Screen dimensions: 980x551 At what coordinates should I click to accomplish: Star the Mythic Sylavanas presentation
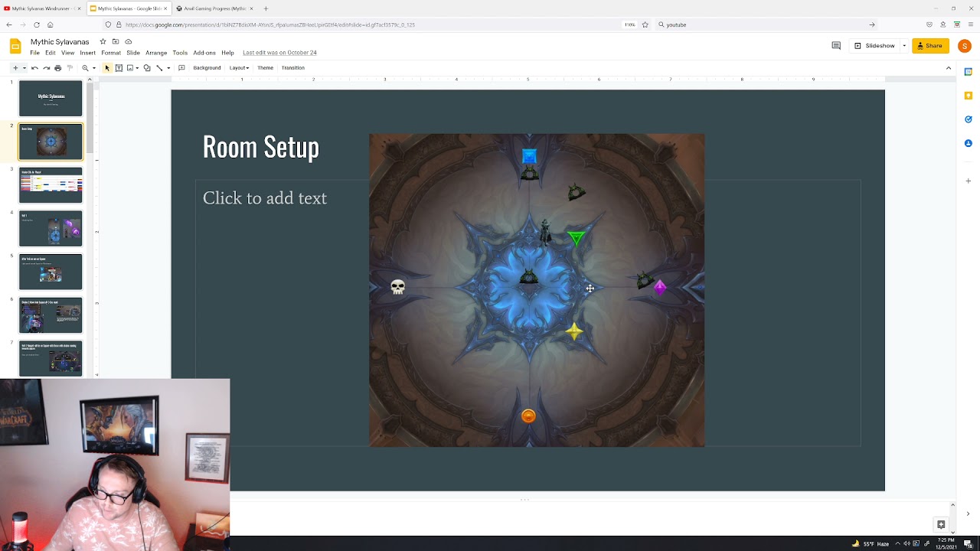pyautogui.click(x=103, y=41)
